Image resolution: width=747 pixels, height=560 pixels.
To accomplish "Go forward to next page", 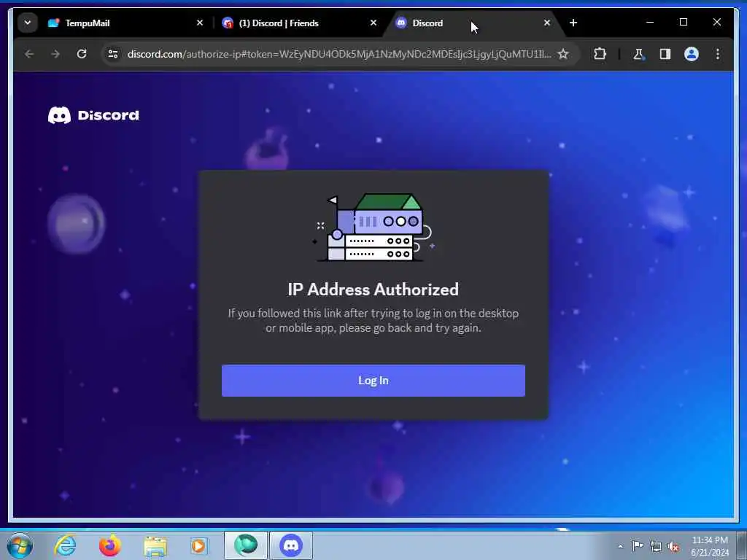I will (55, 54).
